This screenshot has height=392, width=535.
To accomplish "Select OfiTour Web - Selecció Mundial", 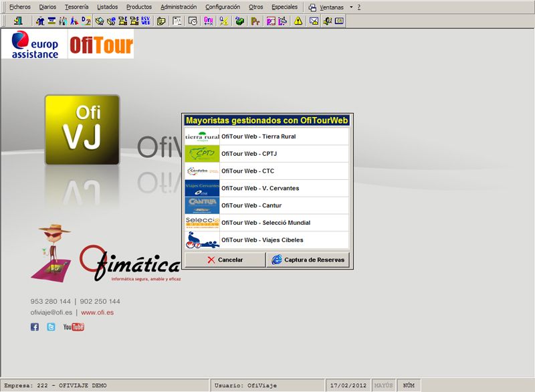I will (x=267, y=223).
